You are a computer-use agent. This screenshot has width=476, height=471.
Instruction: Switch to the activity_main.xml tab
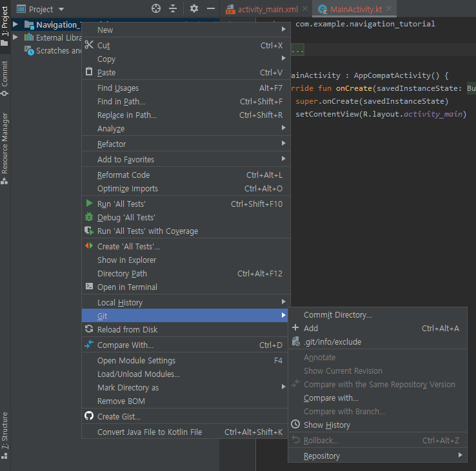click(268, 10)
